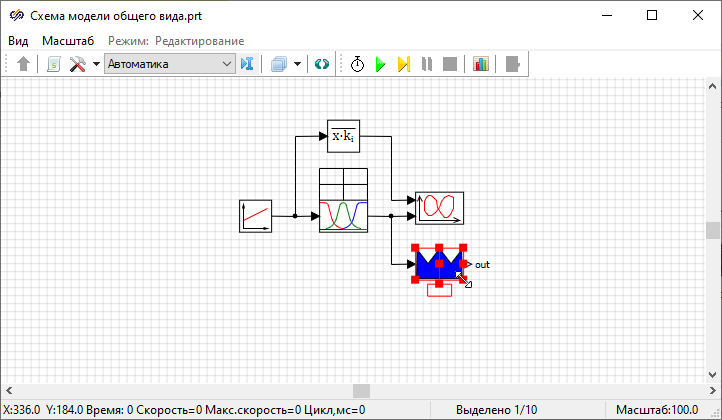Open the Масштаб menu

click(68, 40)
